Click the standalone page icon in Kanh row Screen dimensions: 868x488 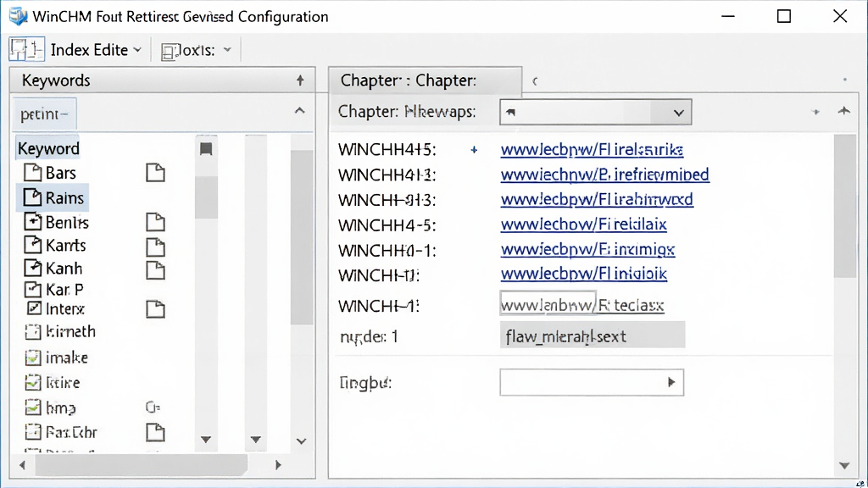click(x=156, y=270)
